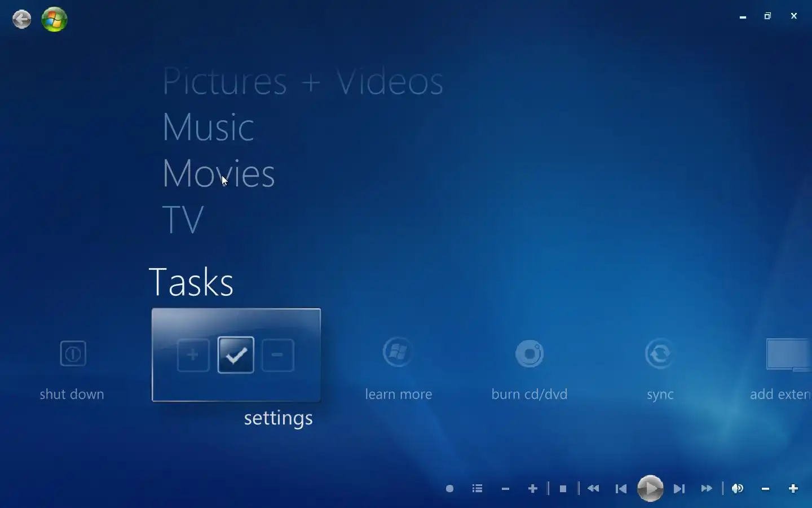Select the Tasks menu heading
812x508 pixels.
(191, 282)
